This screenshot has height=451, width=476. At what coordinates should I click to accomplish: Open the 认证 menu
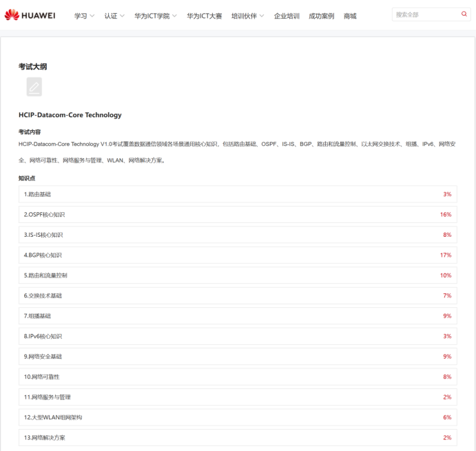point(111,16)
